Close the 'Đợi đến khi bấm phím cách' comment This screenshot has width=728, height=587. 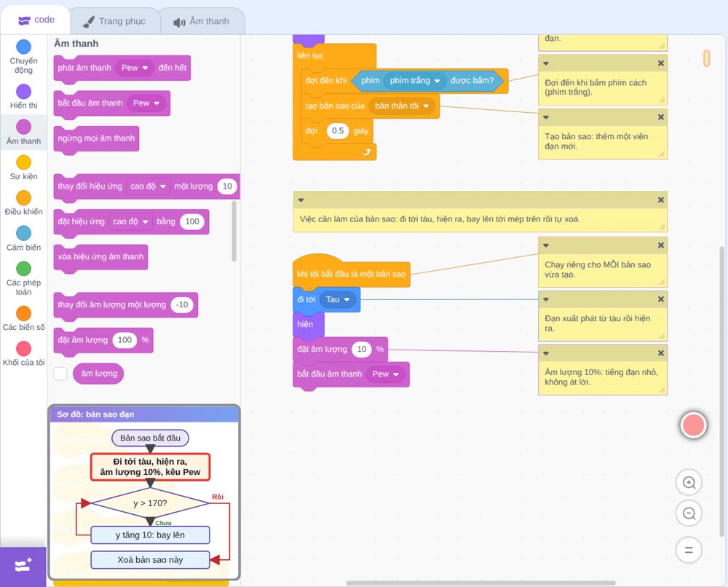click(661, 63)
